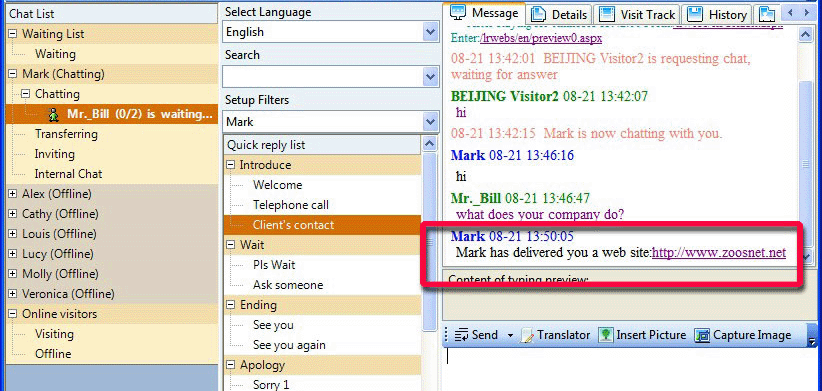Expand the Alex (Offline) node
This screenshot has height=391, width=822.
[13, 194]
